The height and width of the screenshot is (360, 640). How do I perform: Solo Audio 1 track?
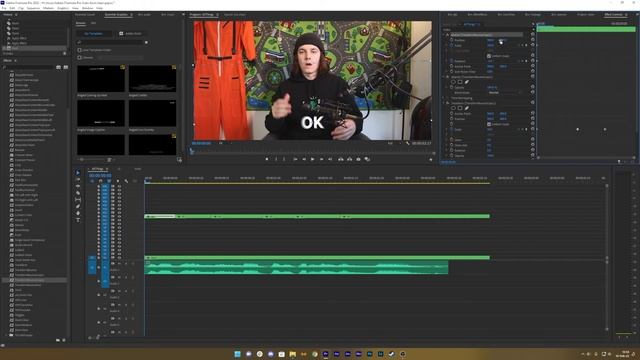[x=126, y=263]
